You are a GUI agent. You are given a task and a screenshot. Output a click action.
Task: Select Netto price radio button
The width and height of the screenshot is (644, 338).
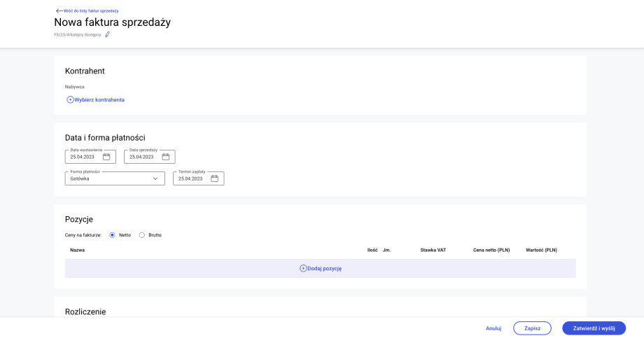112,235
